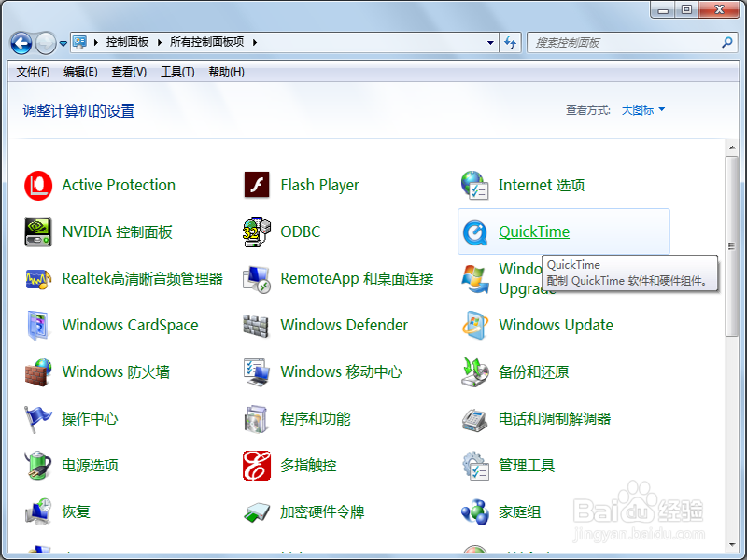Open the ODBC icon
Viewport: 747px width, 560px height.
point(257,231)
